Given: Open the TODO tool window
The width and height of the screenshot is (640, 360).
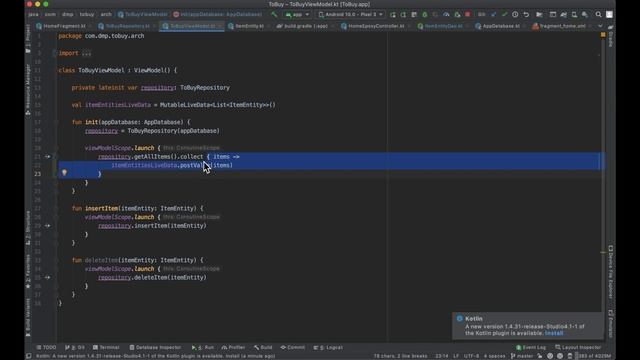Looking at the screenshot, I should tap(46, 347).
